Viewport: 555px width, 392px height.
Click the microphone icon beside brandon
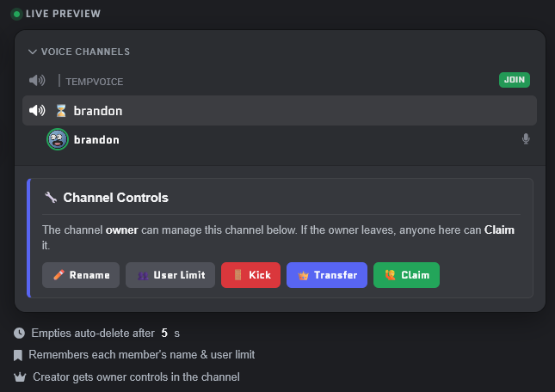click(x=526, y=139)
